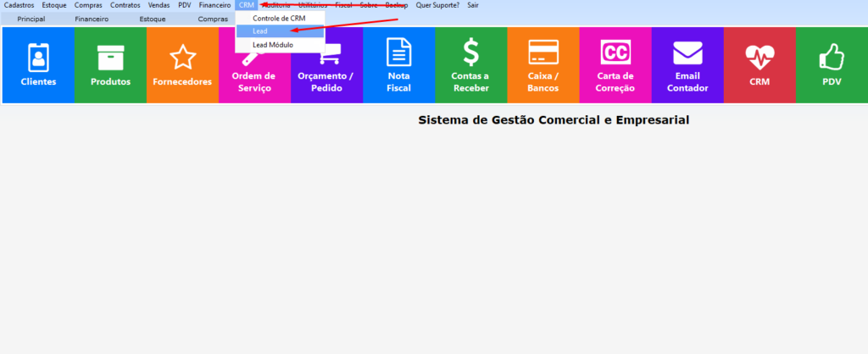Click the Caixa / Bancos card tile
This screenshot has width=868, height=354.
[542, 65]
